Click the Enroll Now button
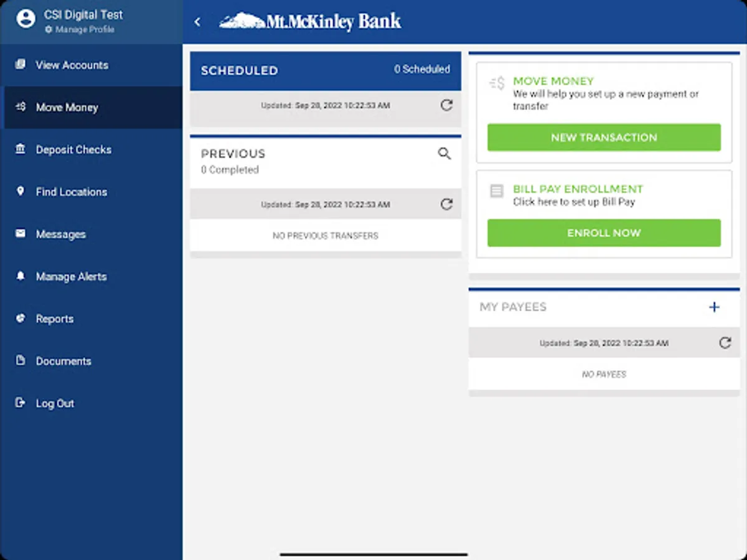This screenshot has height=560, width=747. tap(604, 233)
